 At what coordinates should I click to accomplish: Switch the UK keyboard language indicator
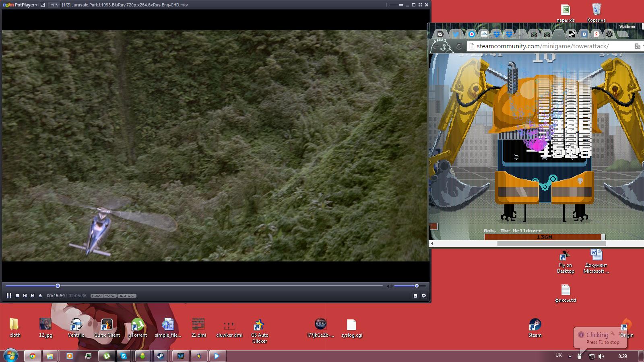click(559, 355)
